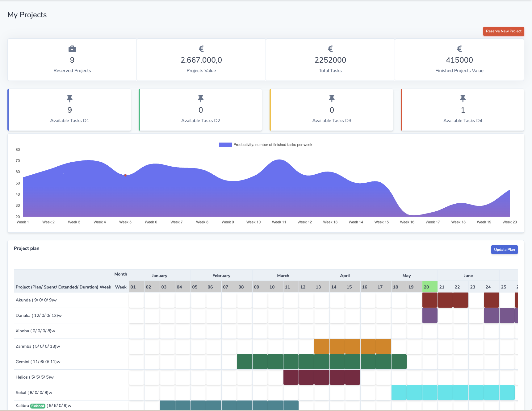The image size is (532, 411).
Task: Select the highlighted week 20 header cell
Action: (x=430, y=287)
